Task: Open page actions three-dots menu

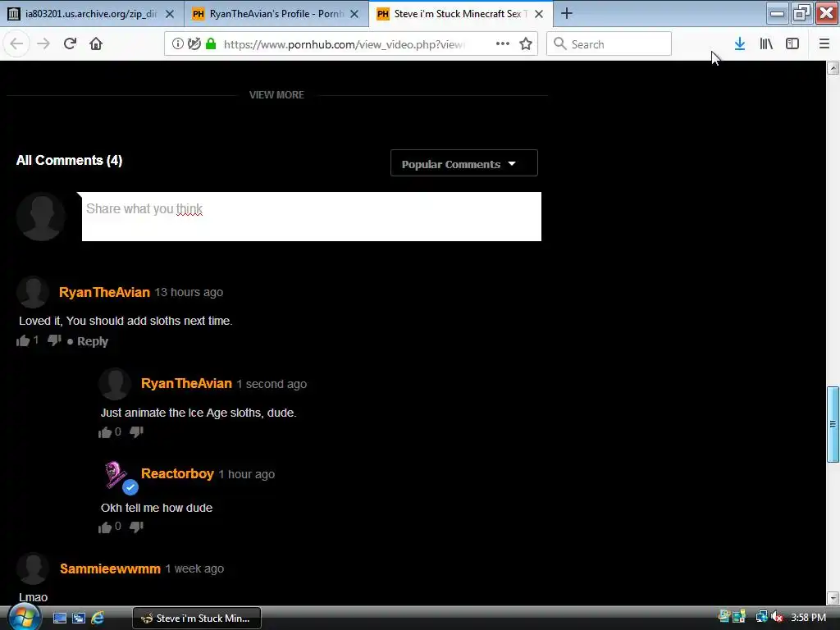Action: pyautogui.click(x=503, y=44)
